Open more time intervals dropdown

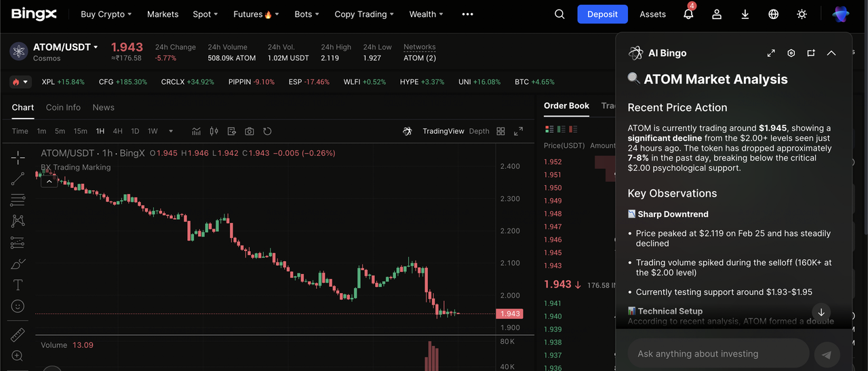pos(171,132)
